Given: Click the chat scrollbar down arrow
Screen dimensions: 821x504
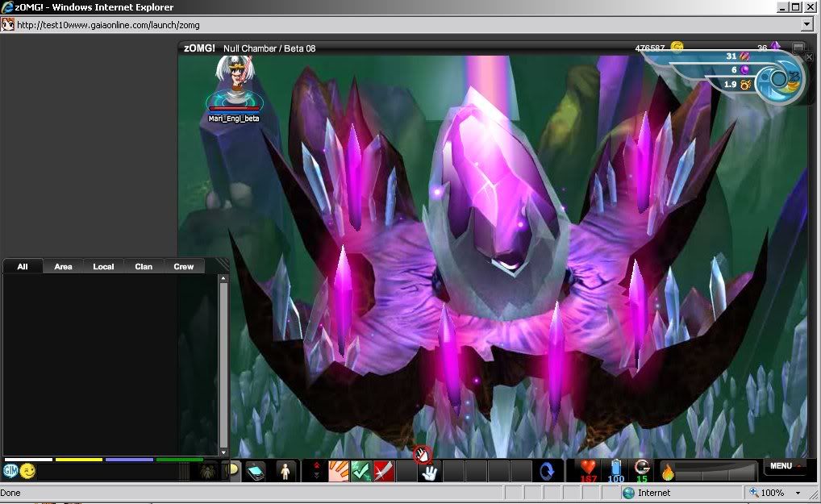Looking at the screenshot, I should (x=223, y=452).
